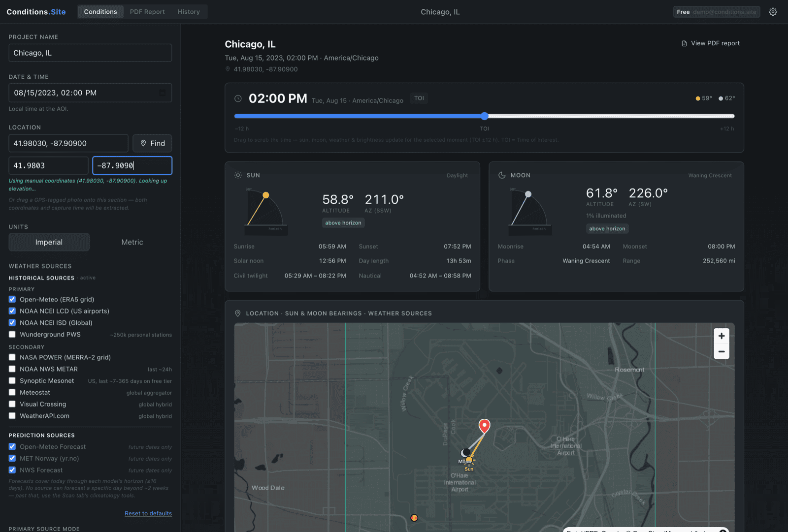Click the time scrubber slider handle

coord(485,116)
